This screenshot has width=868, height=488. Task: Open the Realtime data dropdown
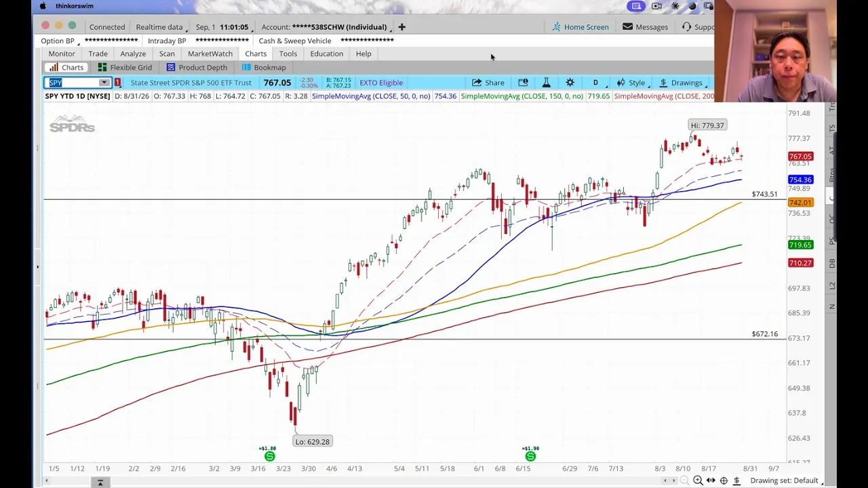tap(161, 27)
